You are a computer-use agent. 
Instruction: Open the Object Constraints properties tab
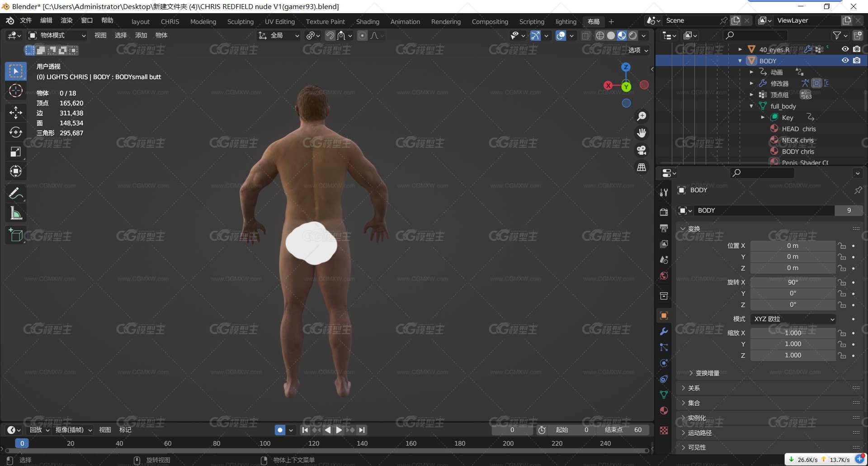pyautogui.click(x=664, y=379)
